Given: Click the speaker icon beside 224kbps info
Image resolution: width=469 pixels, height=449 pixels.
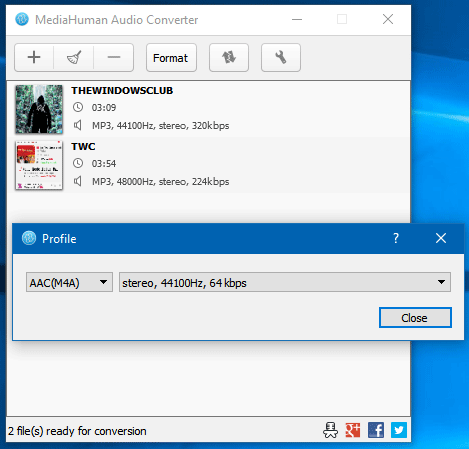Looking at the screenshot, I should point(78,181).
